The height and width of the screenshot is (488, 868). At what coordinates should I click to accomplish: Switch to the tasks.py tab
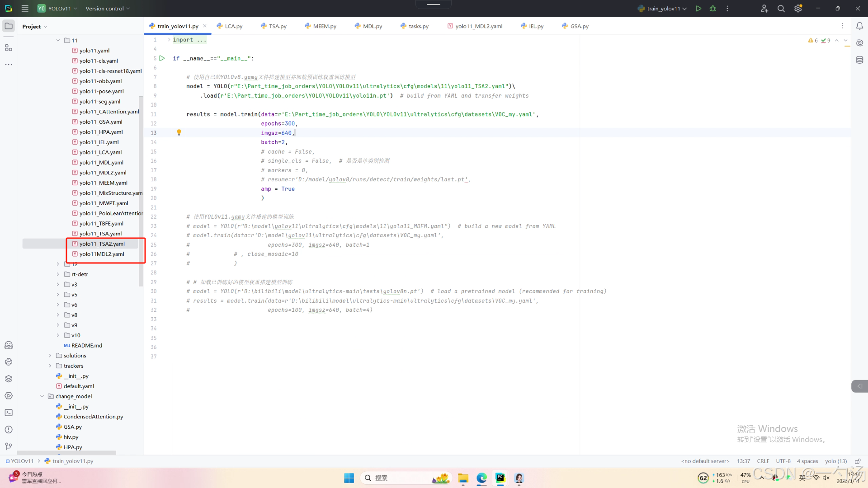click(x=418, y=26)
